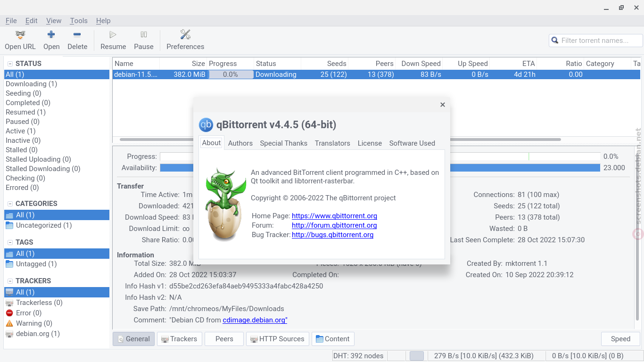This screenshot has width=644, height=362.
Task: Click the Pause toolbar icon
Action: (x=144, y=34)
